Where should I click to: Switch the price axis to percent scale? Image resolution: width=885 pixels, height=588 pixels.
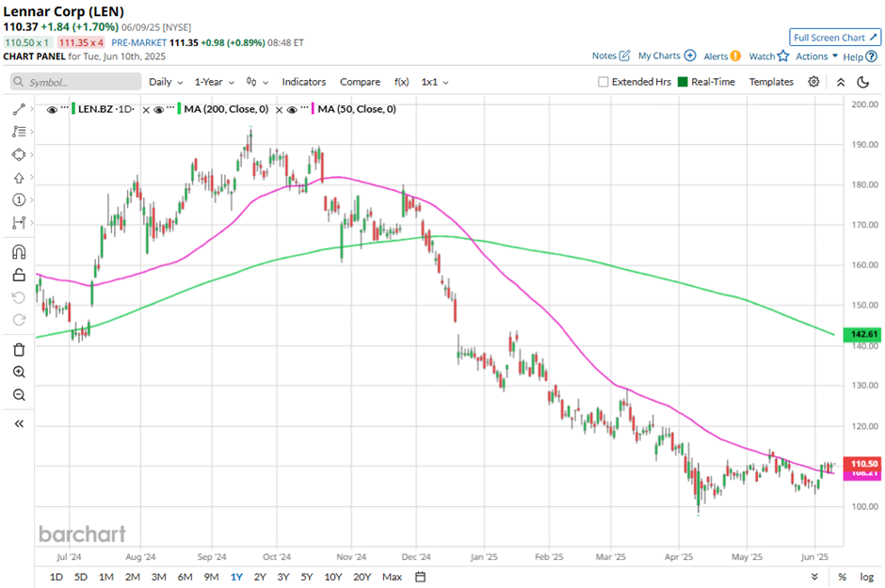[842, 577]
